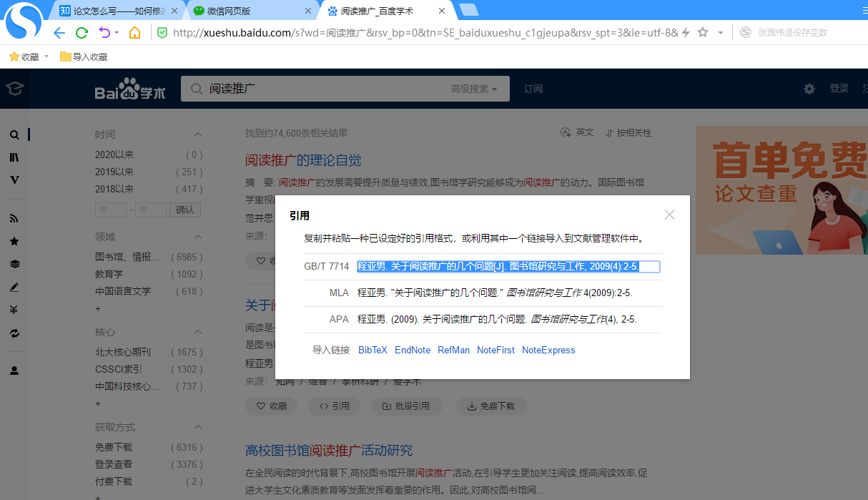This screenshot has width=868, height=500.
Task: Open the RSS subscription icon in the sidebar
Action: 14,217
